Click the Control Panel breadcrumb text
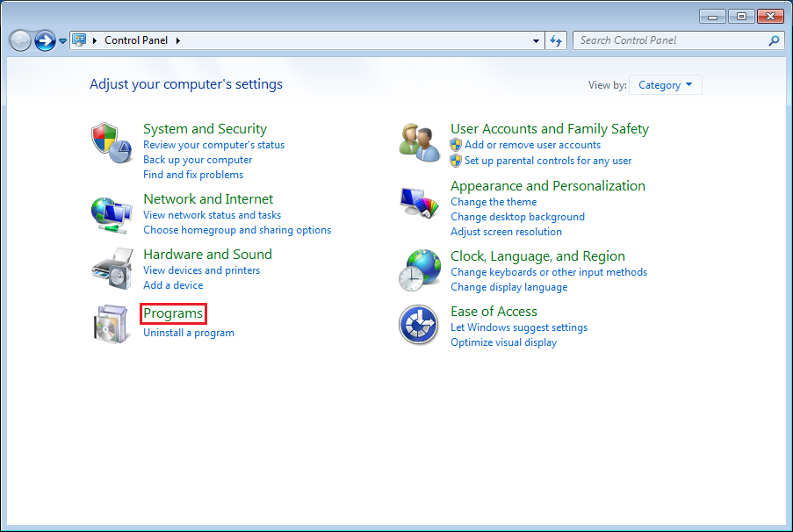The height and width of the screenshot is (532, 793). pos(136,40)
